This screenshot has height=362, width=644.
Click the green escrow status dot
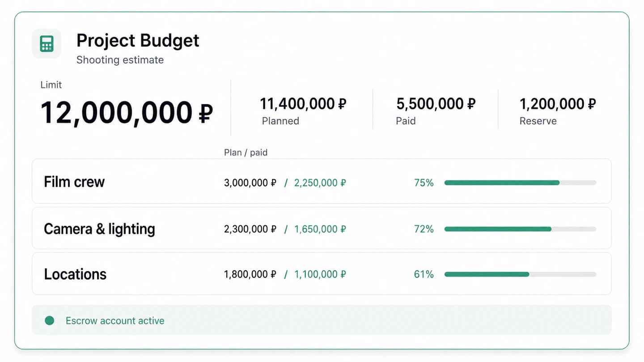(50, 320)
